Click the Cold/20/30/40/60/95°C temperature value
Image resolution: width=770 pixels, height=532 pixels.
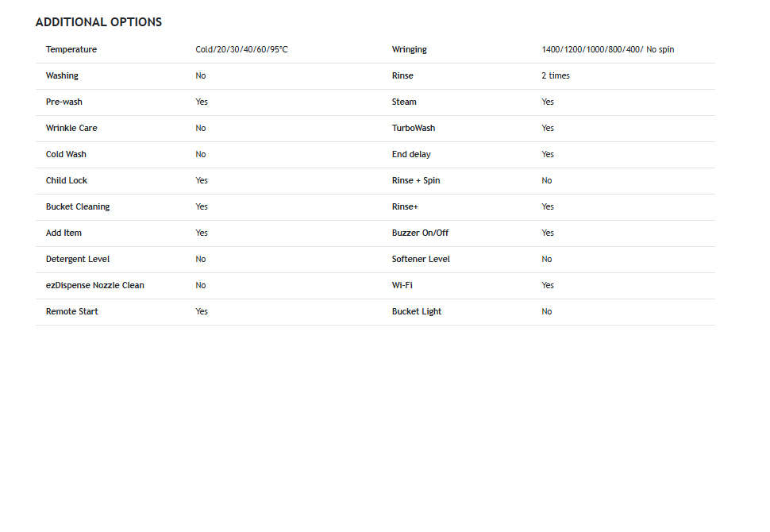(x=241, y=49)
